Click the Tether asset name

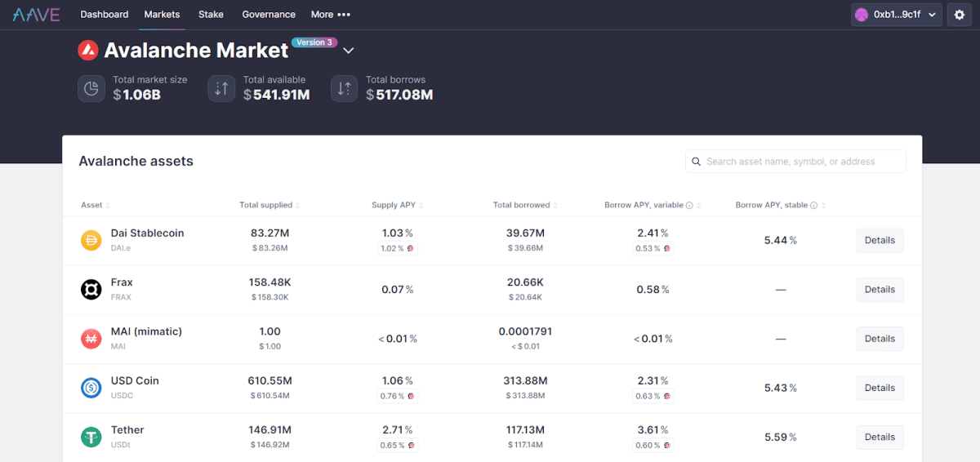click(127, 430)
